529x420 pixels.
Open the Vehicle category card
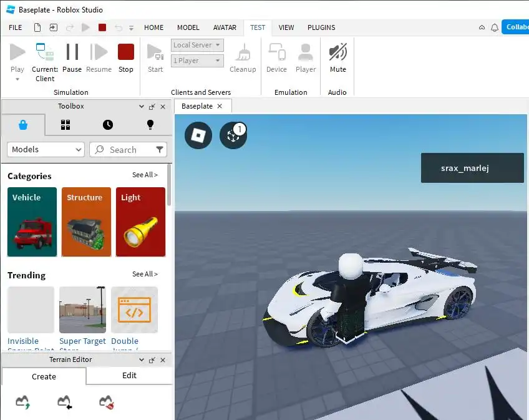(32, 222)
